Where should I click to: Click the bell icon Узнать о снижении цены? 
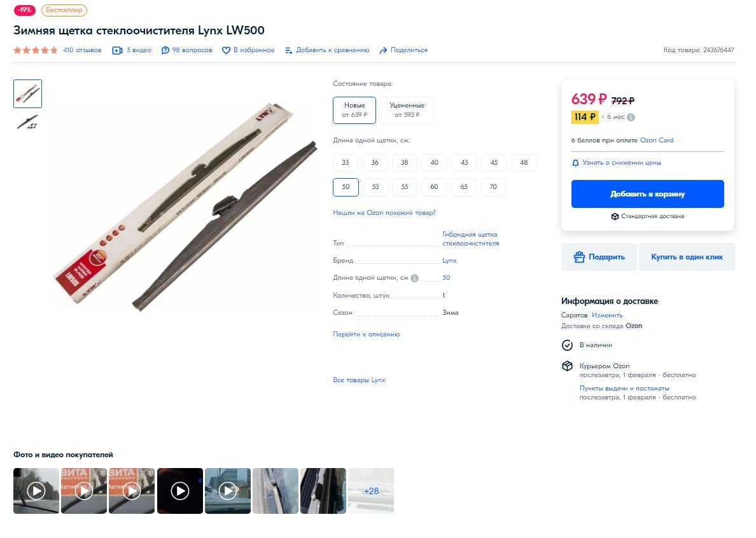575,163
